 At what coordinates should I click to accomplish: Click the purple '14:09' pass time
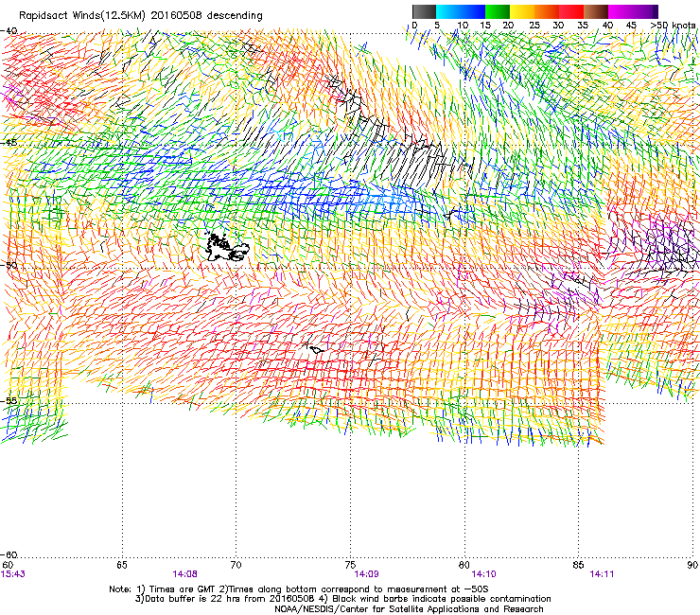click(x=366, y=574)
